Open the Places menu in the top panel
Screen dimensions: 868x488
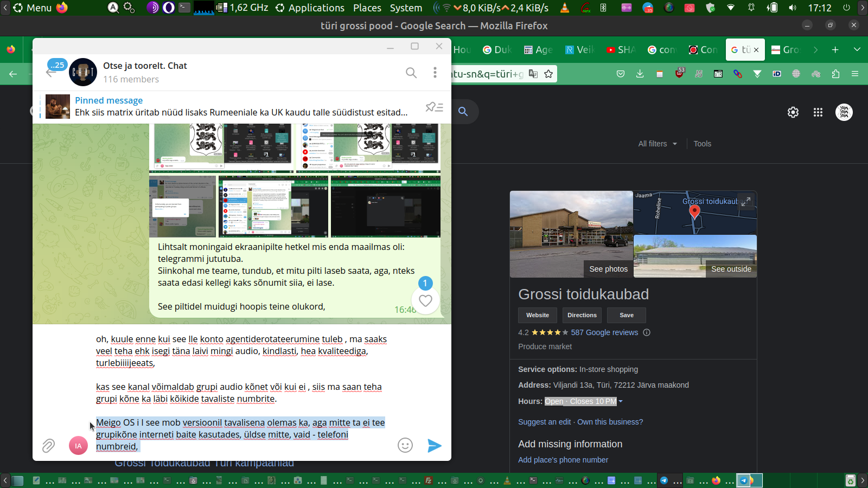367,8
